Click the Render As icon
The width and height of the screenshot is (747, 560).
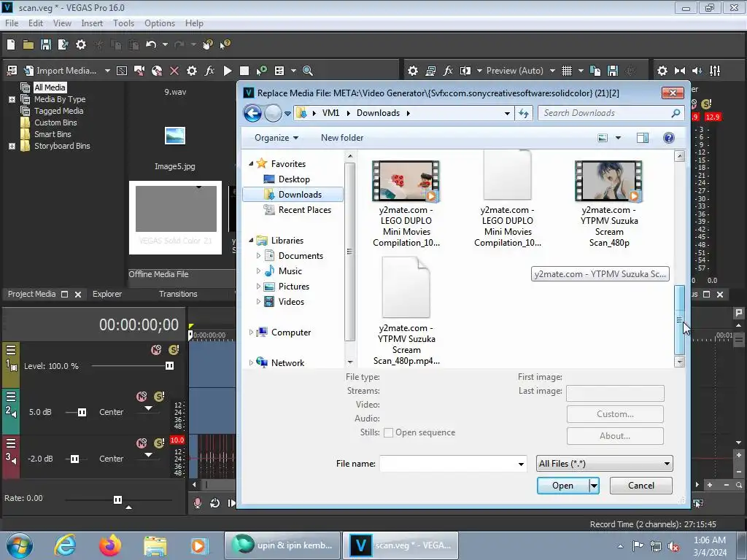click(x=63, y=44)
